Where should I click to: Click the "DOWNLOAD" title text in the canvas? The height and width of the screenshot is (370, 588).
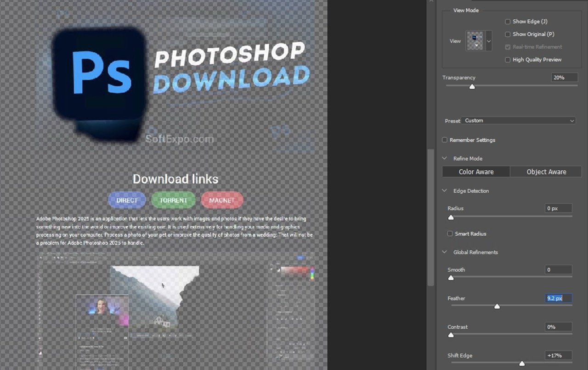click(231, 79)
